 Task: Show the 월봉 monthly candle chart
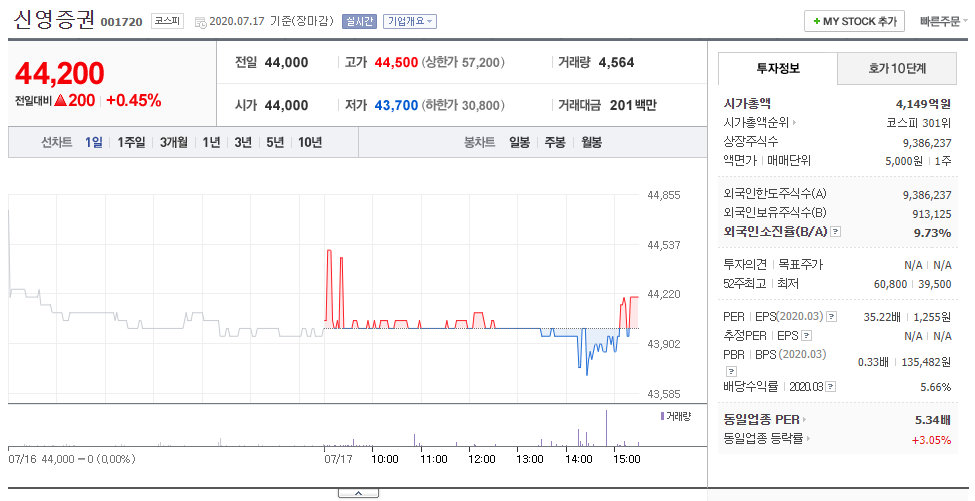pyautogui.click(x=591, y=142)
